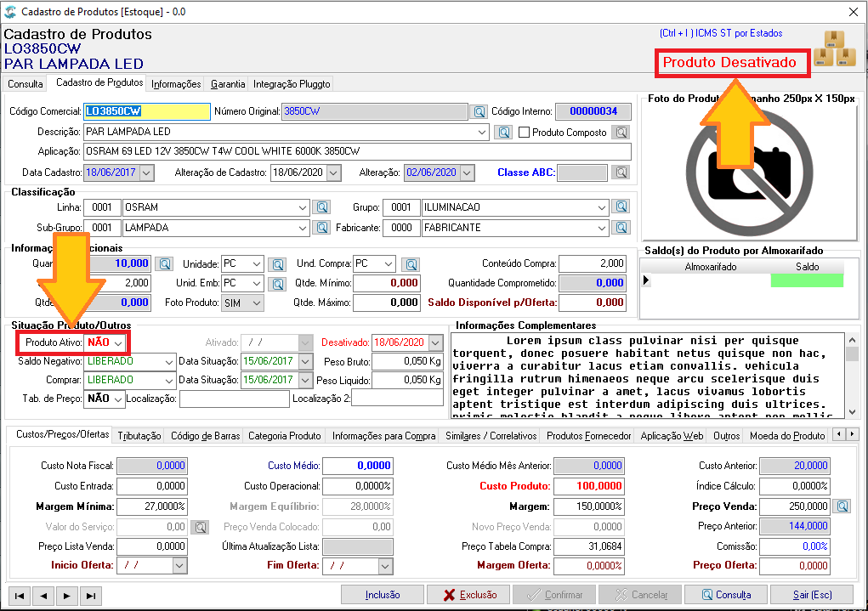Click the product boxes icon top right
Image resolution: width=868 pixels, height=611 pixels.
coord(834,48)
